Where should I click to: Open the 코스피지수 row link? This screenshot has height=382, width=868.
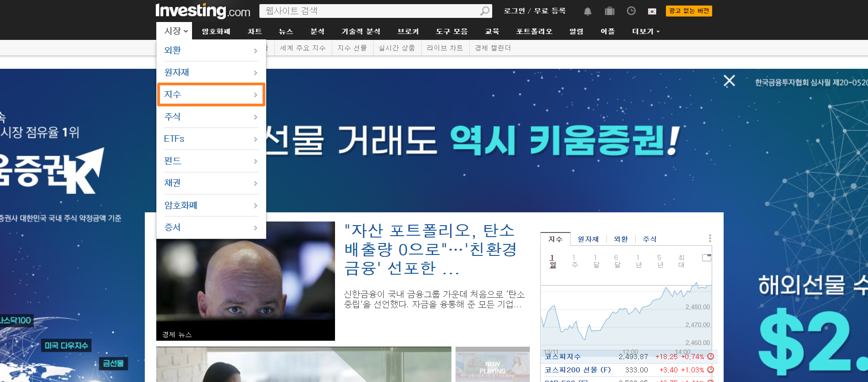563,356
